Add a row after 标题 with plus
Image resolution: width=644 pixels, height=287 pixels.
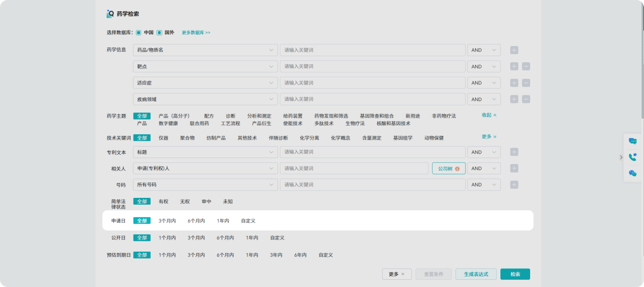[x=514, y=152]
